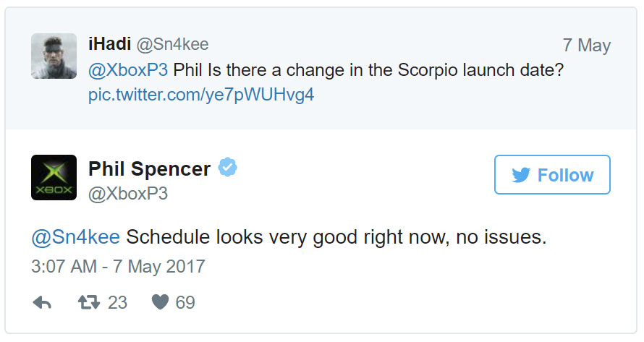Click the @Sn4kee handle beside iHadi
This screenshot has height=342, width=644.
[172, 44]
